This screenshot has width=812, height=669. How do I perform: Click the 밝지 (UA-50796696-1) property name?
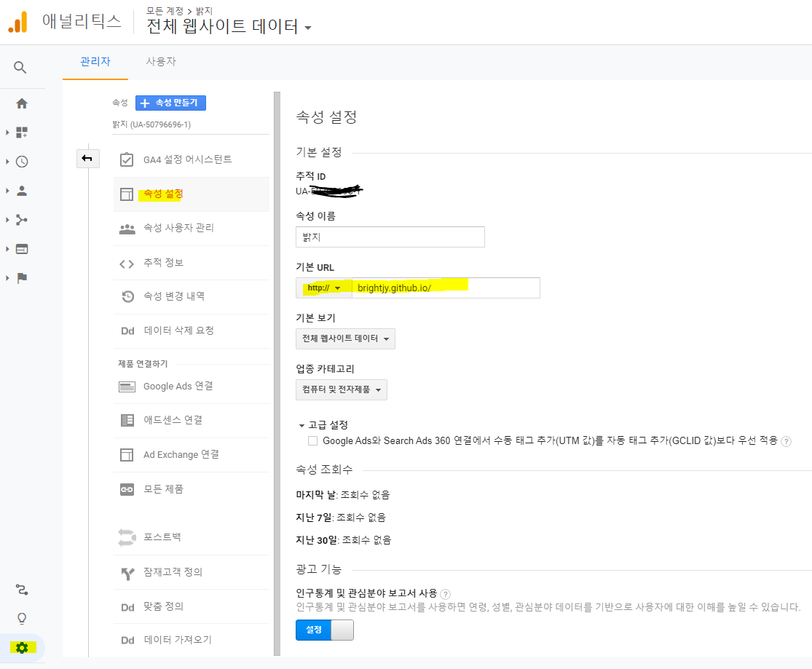pyautogui.click(x=151, y=124)
